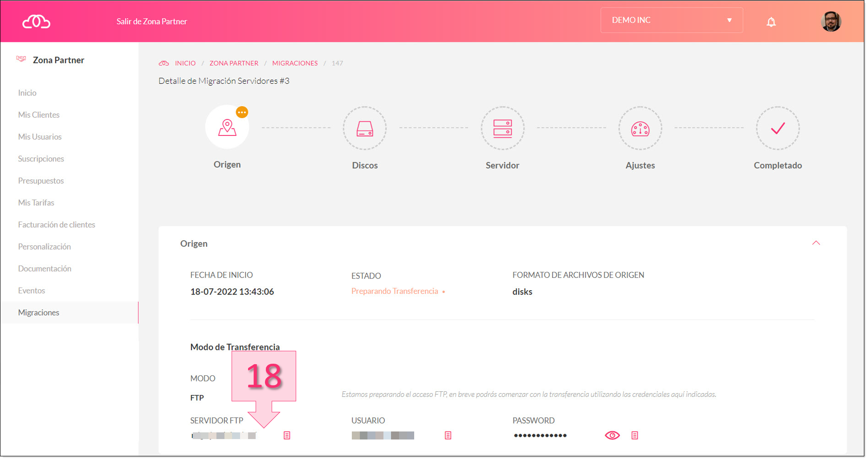Open the Ajustes step icon
The width and height of the screenshot is (868, 460).
(640, 128)
